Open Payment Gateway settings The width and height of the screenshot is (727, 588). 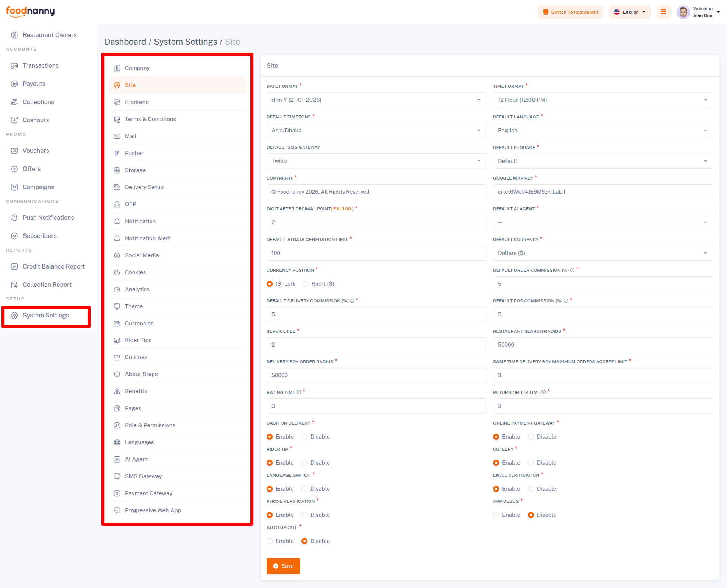coord(148,493)
